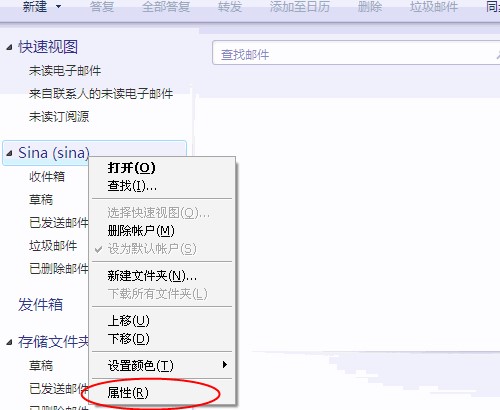
Task: Click the 新建 toolbar button
Action: (x=35, y=6)
